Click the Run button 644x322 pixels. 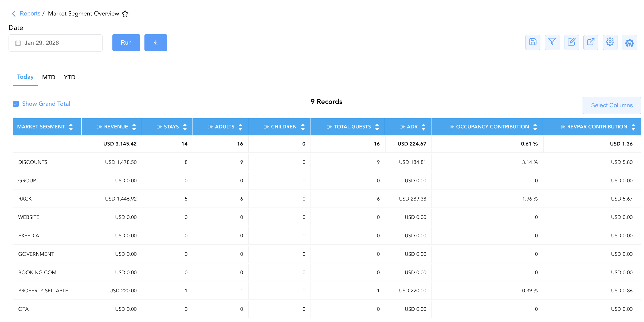[x=126, y=43]
